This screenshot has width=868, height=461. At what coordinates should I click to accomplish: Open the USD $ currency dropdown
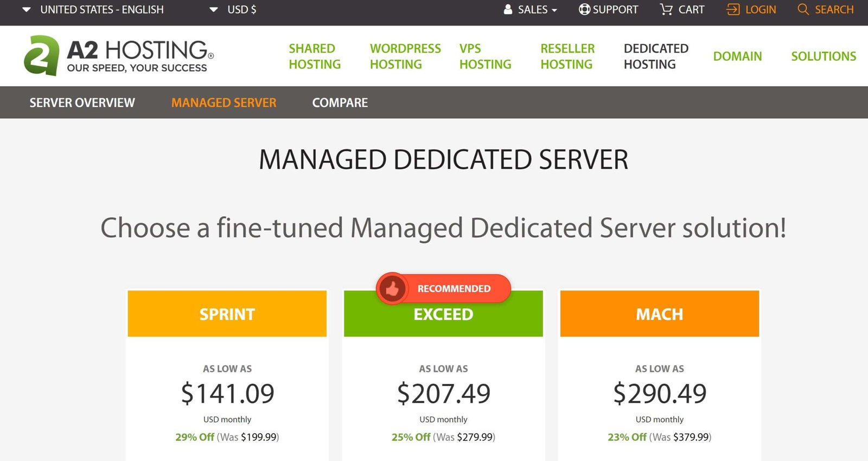point(233,9)
